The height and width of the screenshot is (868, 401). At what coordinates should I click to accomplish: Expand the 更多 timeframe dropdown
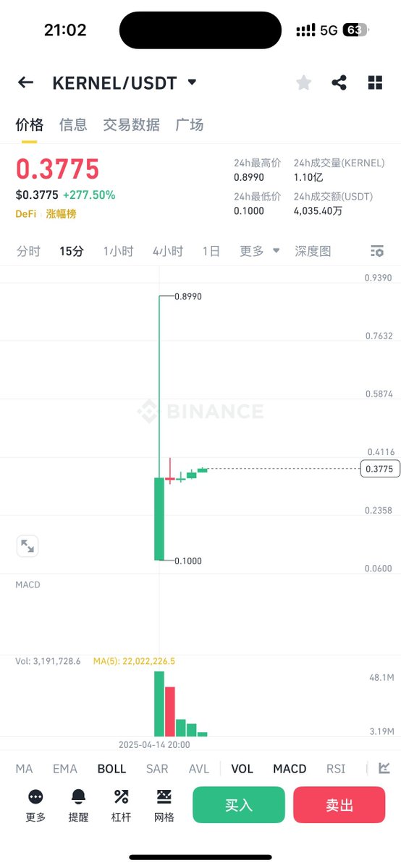(x=260, y=251)
